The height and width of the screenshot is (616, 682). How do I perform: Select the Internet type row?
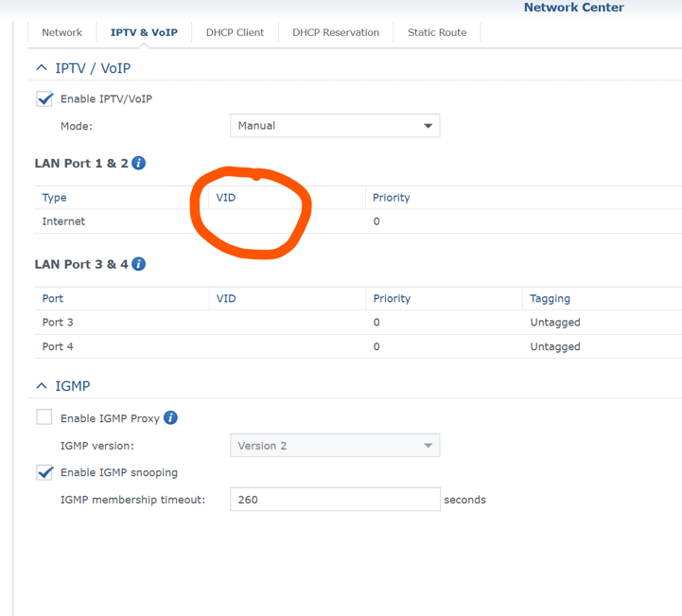63,221
